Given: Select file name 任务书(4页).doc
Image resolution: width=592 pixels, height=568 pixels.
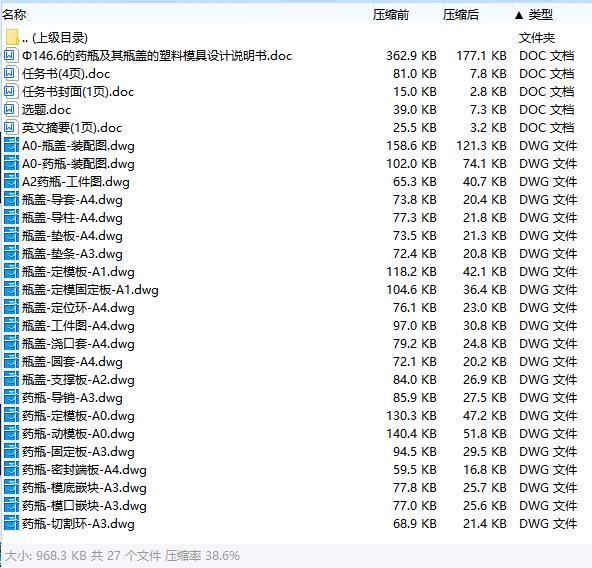Looking at the screenshot, I should (x=66, y=74).
